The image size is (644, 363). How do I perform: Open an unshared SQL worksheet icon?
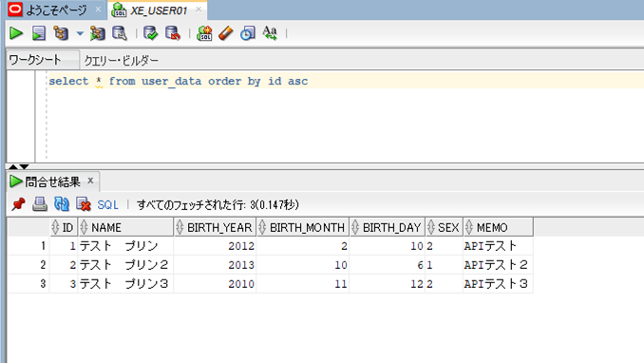coord(204,33)
